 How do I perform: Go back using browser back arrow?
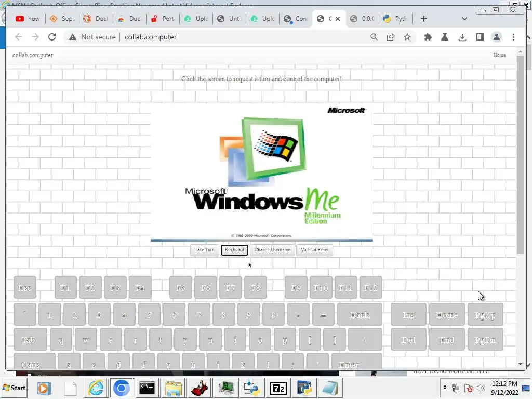tap(19, 37)
